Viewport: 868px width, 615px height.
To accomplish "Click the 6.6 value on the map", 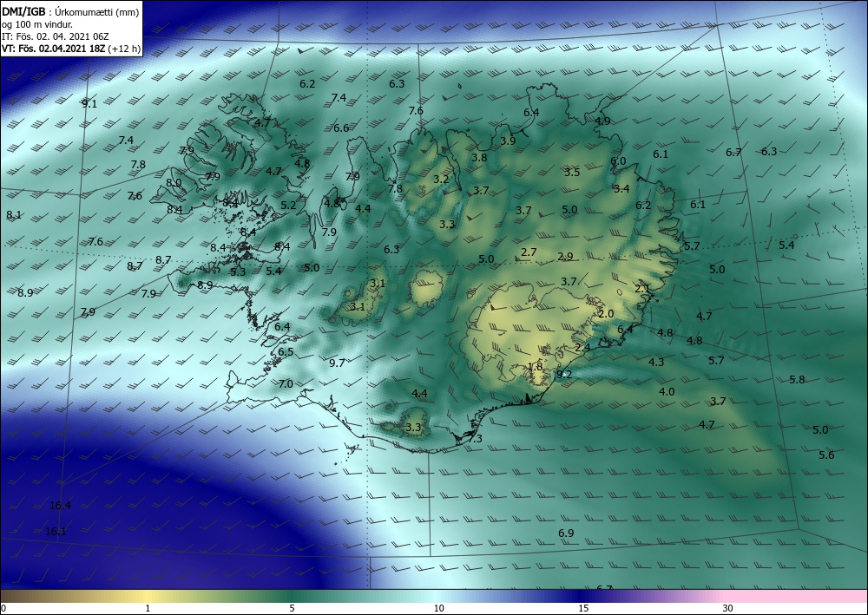I will (341, 128).
